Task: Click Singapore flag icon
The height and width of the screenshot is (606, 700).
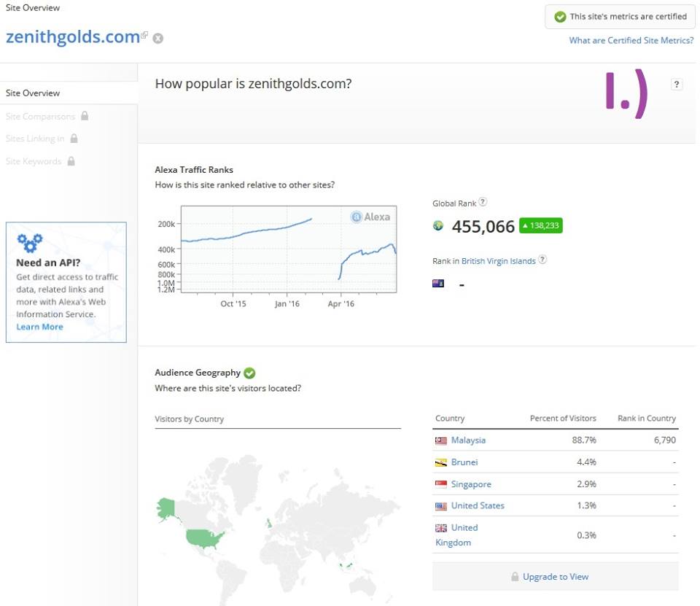Action: (440, 484)
